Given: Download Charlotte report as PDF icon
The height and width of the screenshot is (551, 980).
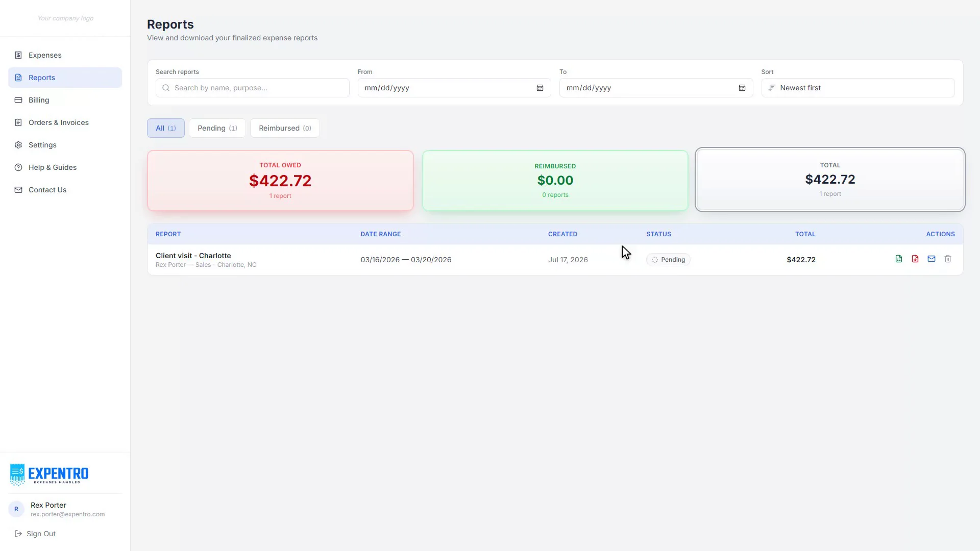Looking at the screenshot, I should pos(915,259).
